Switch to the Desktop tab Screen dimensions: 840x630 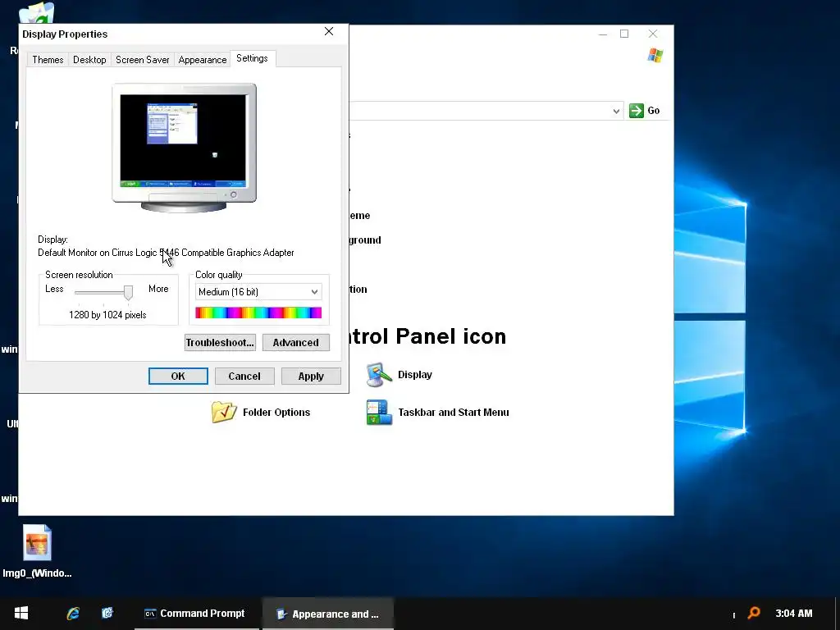(x=89, y=59)
